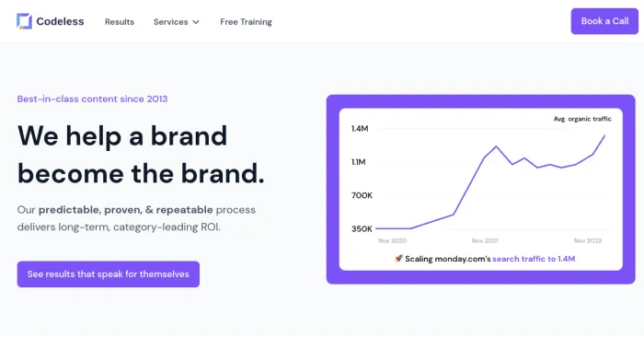Viewport: 644px width, 338px height.
Task: Click the Codeless square logo icon
Action: pos(24,21)
